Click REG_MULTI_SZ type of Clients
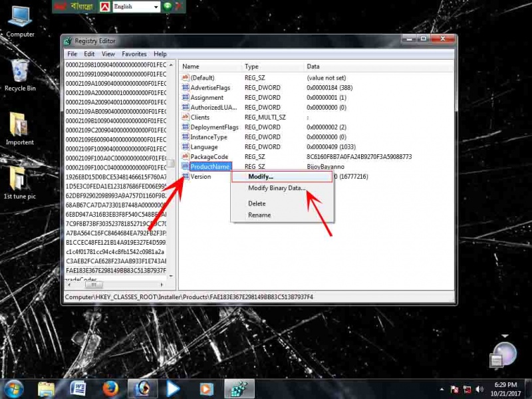The width and height of the screenshot is (532, 399). click(265, 117)
